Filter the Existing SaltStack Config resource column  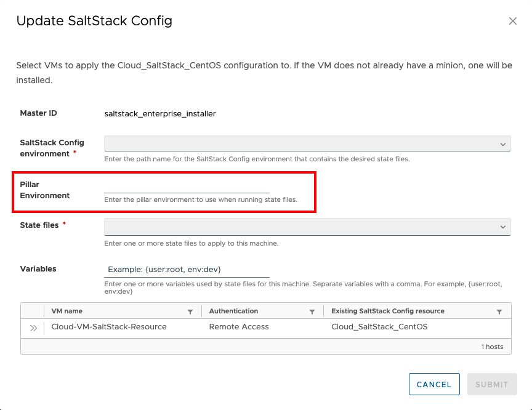[x=499, y=312]
